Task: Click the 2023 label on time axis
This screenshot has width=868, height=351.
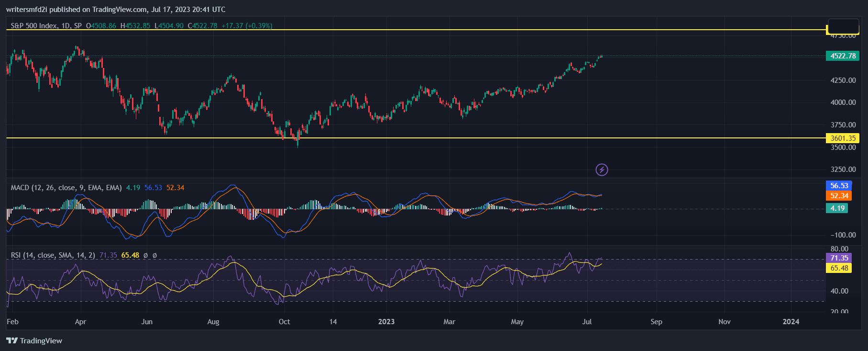Action: (386, 322)
